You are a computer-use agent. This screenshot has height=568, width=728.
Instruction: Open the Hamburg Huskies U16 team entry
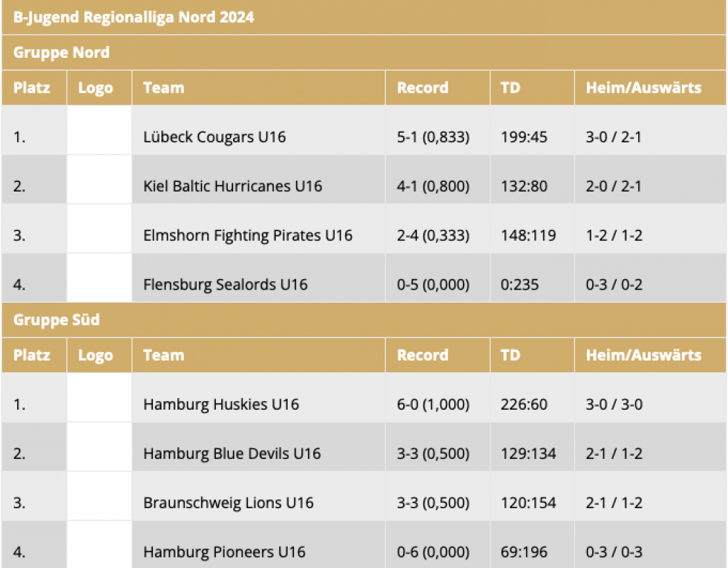point(221,404)
